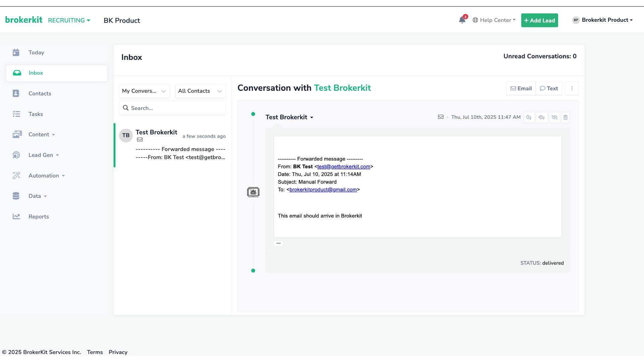Click the bottom green timeline dot
Screen dimensions: 644x362
(253, 270)
